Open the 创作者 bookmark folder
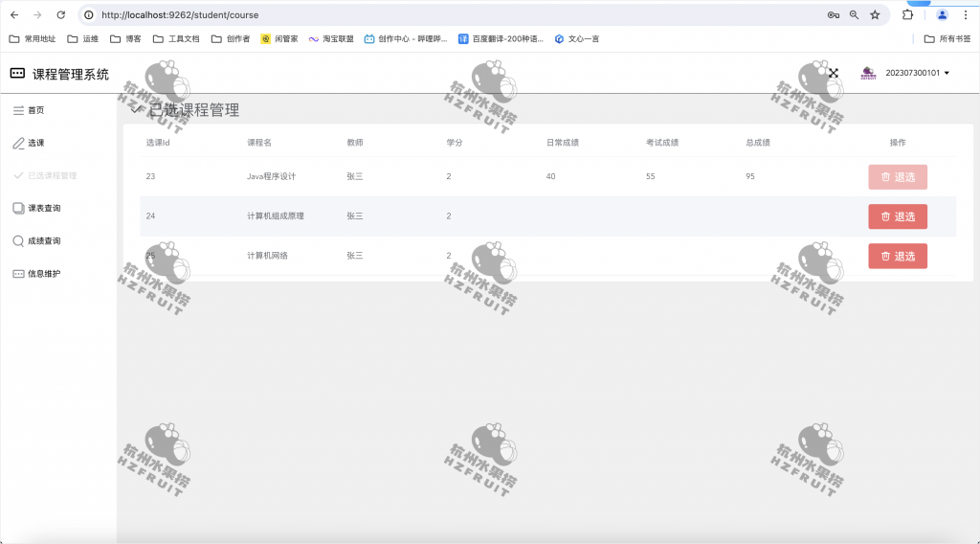The width and height of the screenshot is (980, 544). point(231,38)
